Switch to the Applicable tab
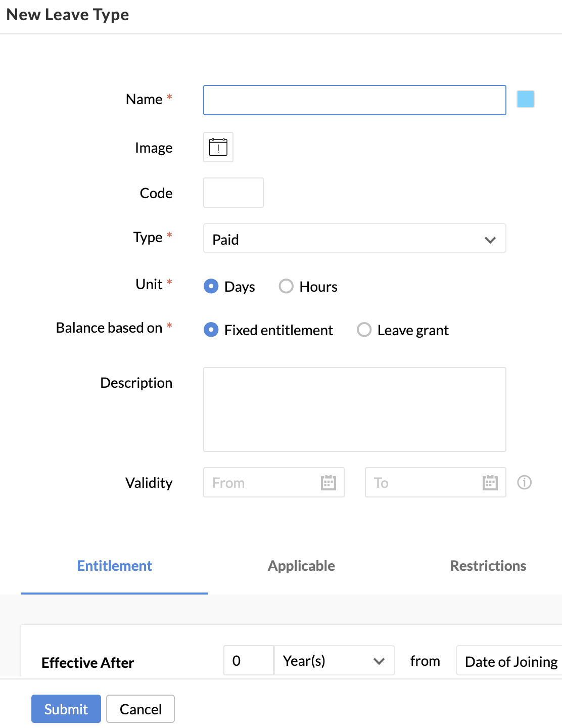The height and width of the screenshot is (728, 562). pyautogui.click(x=301, y=566)
